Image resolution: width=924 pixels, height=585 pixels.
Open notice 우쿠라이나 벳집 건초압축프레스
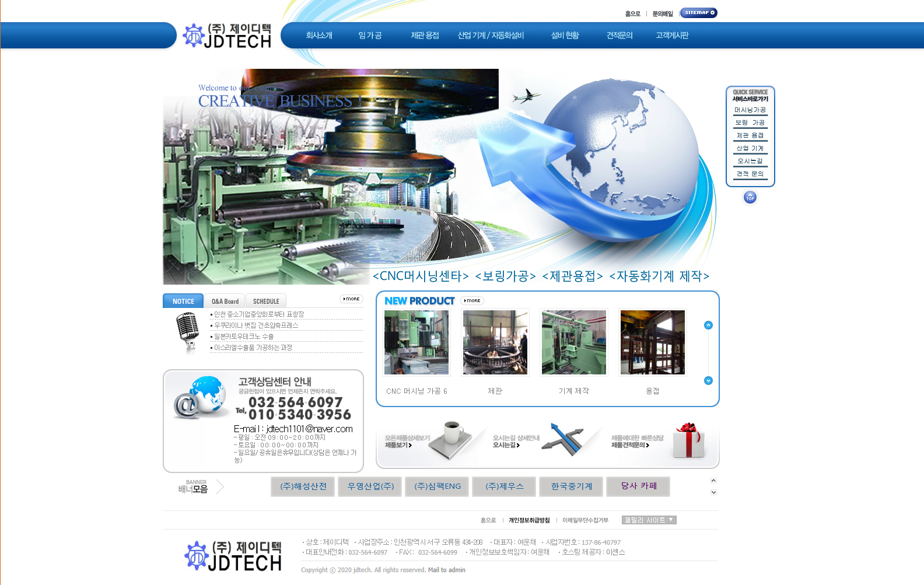[x=256, y=325]
